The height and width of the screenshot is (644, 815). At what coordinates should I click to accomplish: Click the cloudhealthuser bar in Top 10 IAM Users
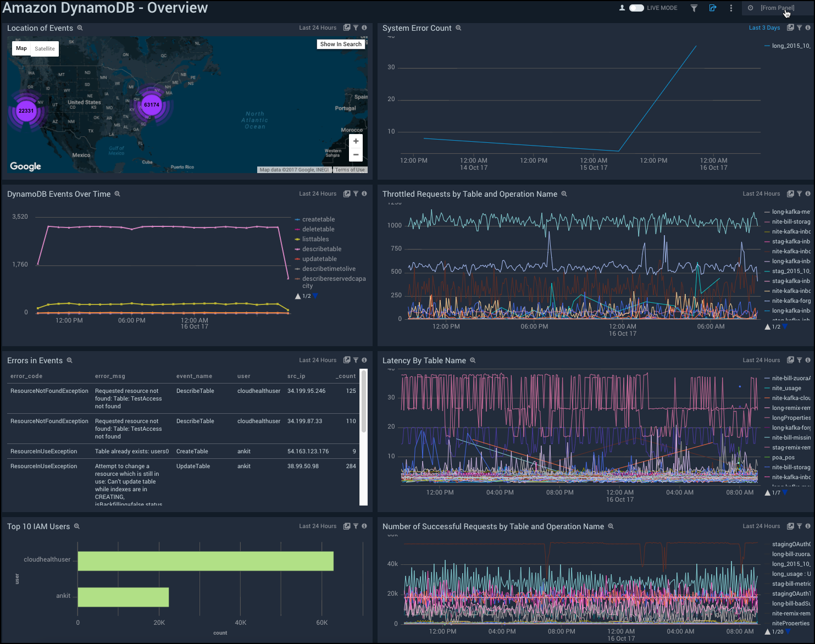206,561
